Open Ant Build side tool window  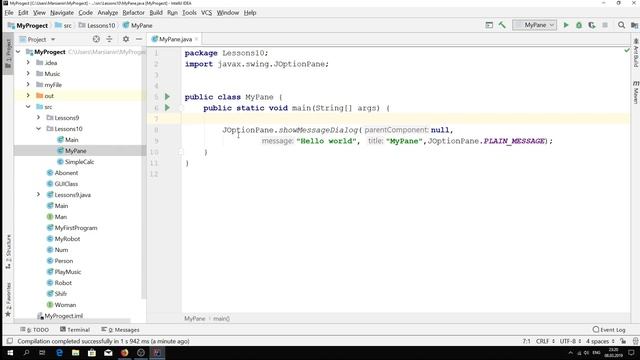pyautogui.click(x=636, y=53)
